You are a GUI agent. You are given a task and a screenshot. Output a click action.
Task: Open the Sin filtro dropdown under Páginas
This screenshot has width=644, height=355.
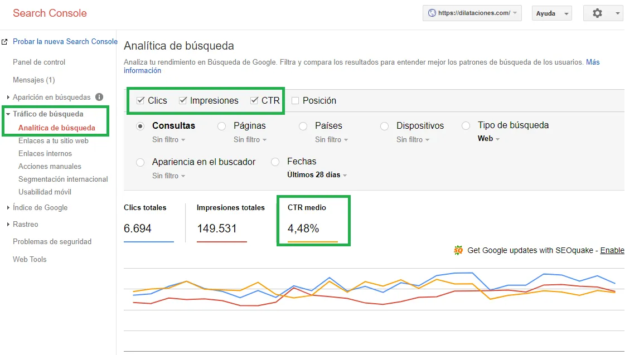point(250,139)
